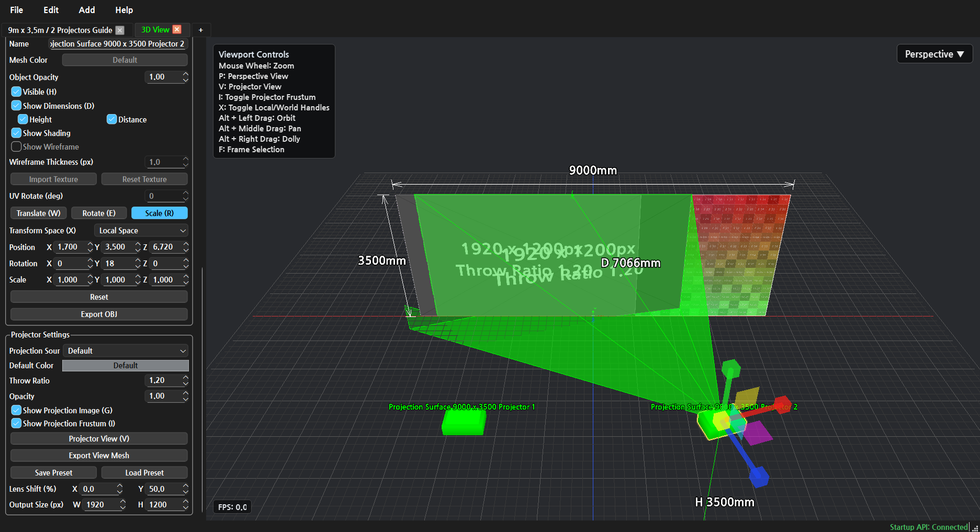Click Throw Ratio stepper arrows
980x532 pixels.
pyautogui.click(x=185, y=380)
